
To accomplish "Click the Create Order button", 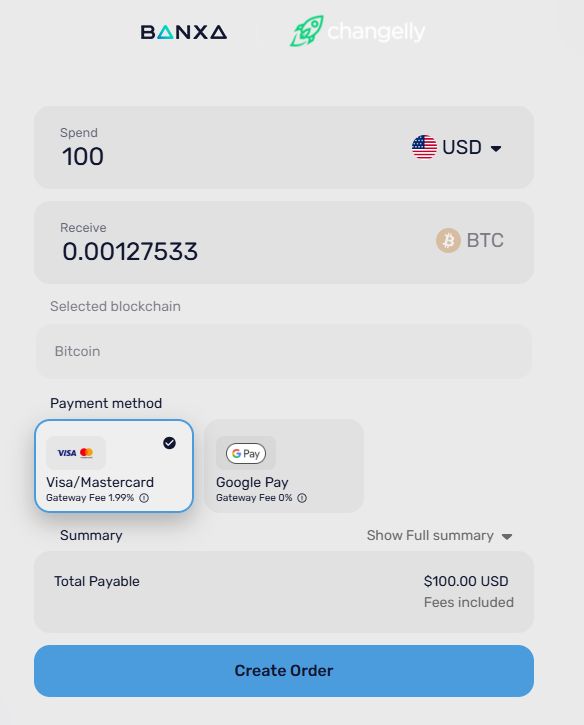I will 284,671.
